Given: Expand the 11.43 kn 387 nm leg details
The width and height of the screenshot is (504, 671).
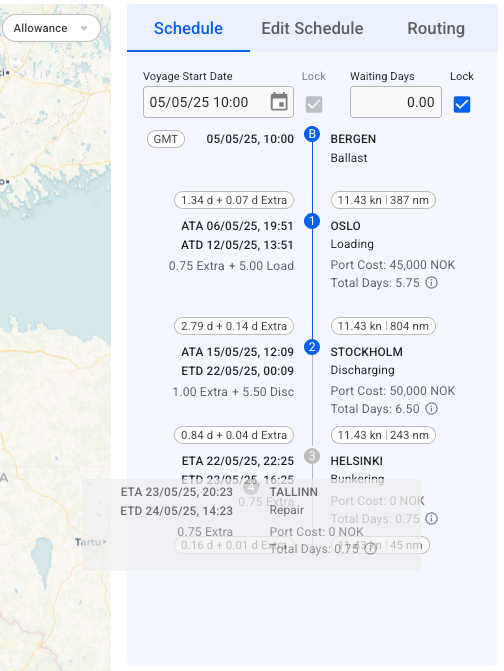Looking at the screenshot, I should pyautogui.click(x=383, y=200).
